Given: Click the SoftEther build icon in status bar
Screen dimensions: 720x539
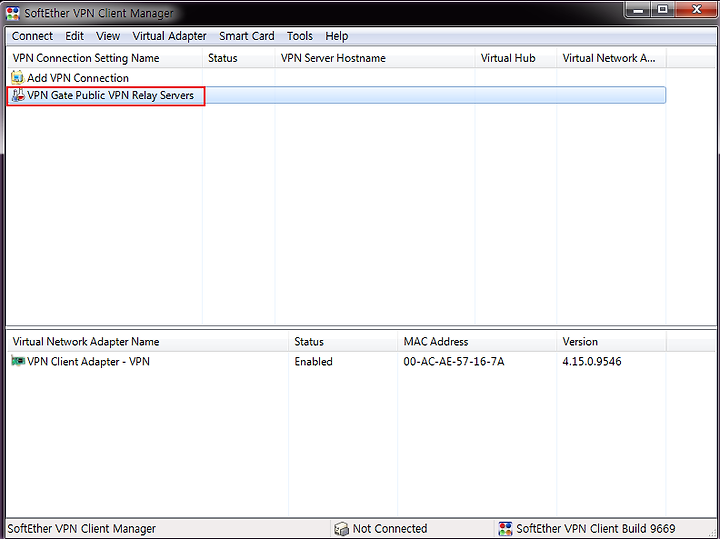Looking at the screenshot, I should point(506,528).
